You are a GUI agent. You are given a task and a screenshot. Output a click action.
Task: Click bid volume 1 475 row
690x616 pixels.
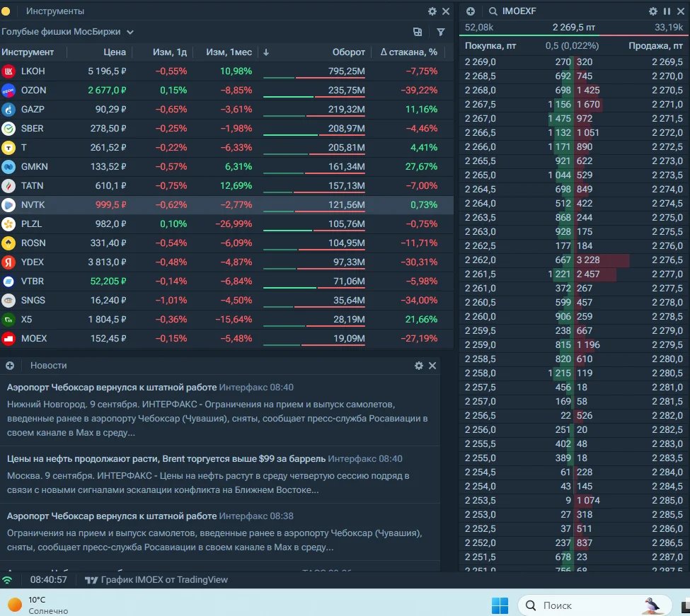[560, 119]
